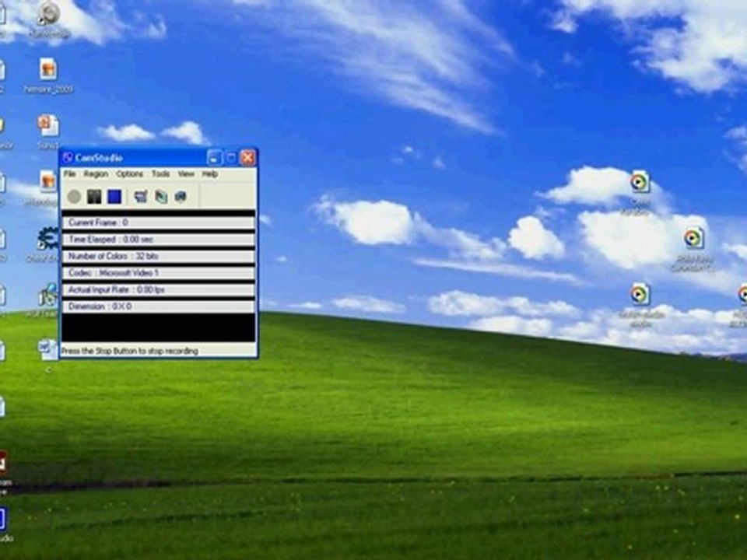747x560 pixels.
Task: Select the orange file icon labeled with 2009
Action: [x=48, y=69]
